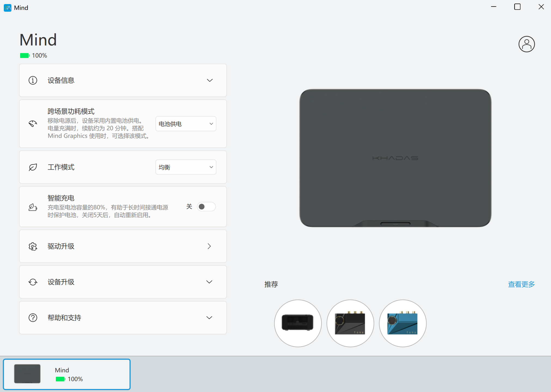Expand the 帮助和支持 section chevron
551x392 pixels.
[x=209, y=318]
